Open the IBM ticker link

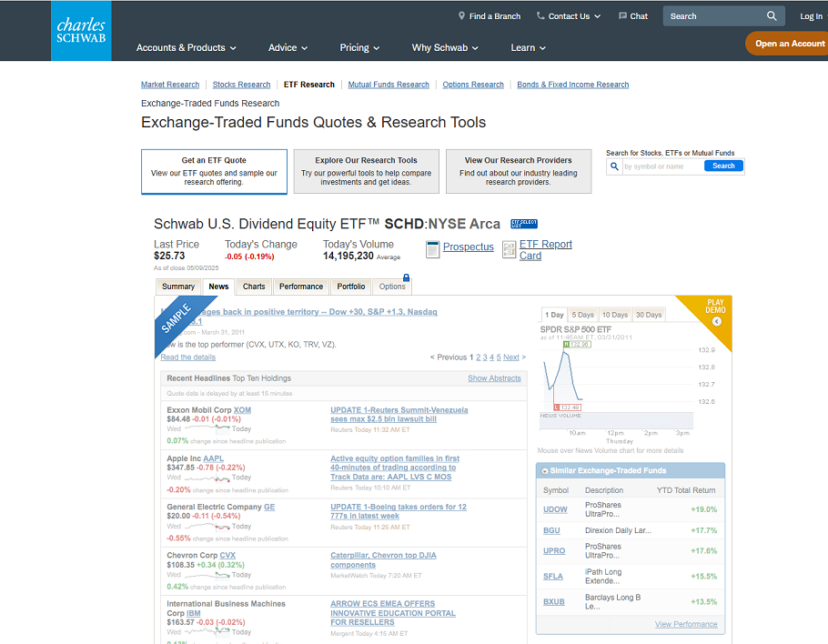pyautogui.click(x=193, y=613)
